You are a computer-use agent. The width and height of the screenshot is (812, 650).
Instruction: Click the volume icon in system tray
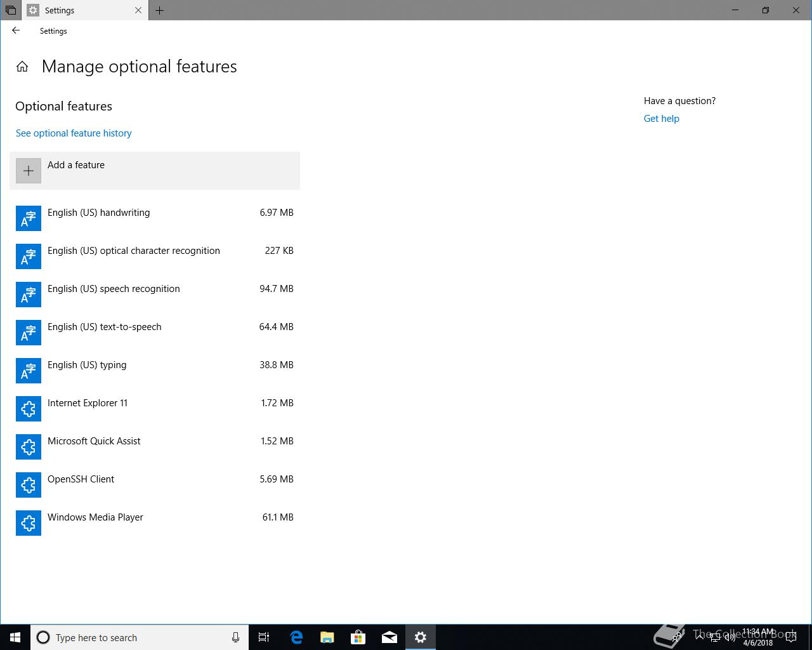pos(730,637)
